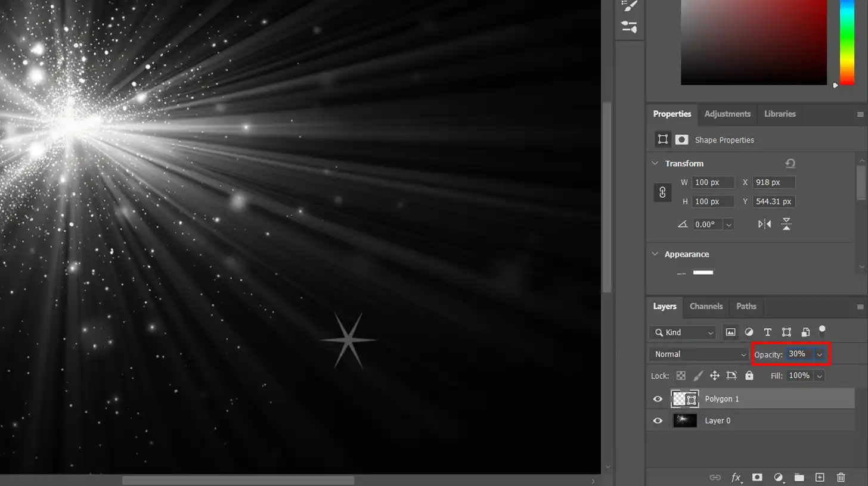The height and width of the screenshot is (486, 868).
Task: Create a new layer
Action: (x=820, y=477)
